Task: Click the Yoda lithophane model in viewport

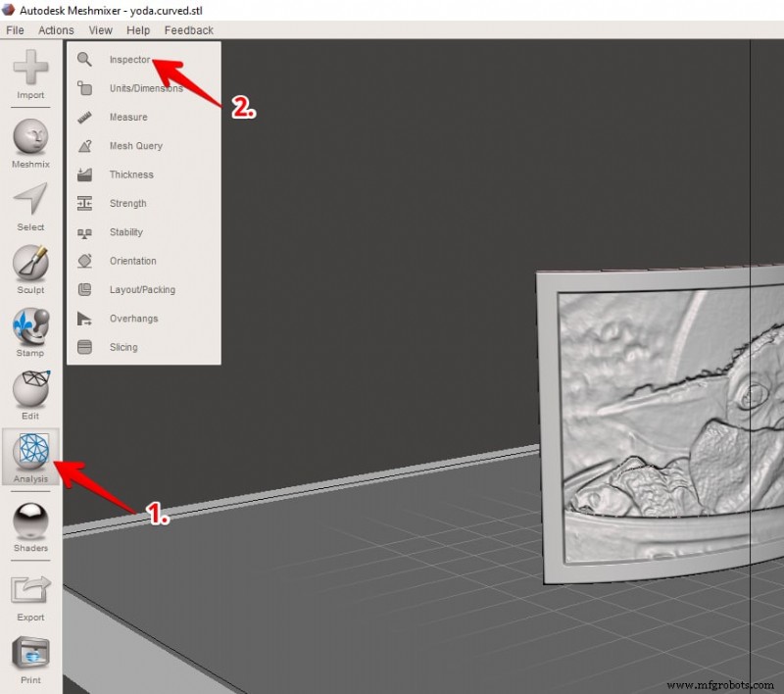Action: pos(660,425)
